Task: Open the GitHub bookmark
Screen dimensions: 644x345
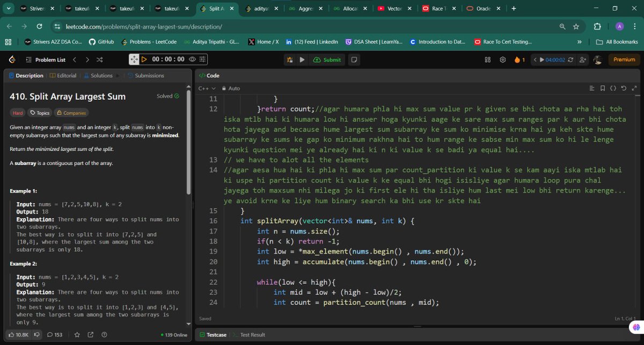Action: pos(101,42)
